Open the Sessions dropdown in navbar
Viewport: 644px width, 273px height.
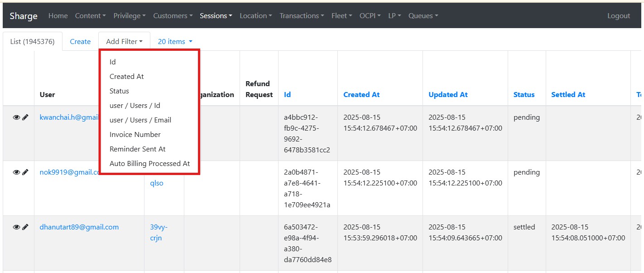click(216, 16)
